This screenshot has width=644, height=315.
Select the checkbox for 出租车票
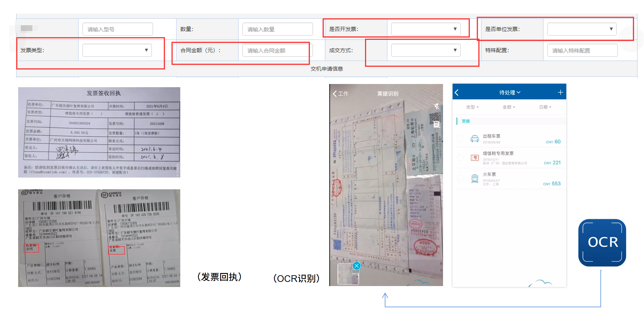[460, 138]
